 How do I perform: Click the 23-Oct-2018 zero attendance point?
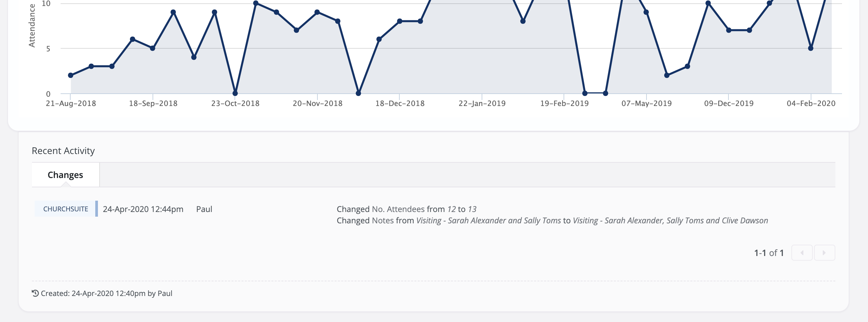coord(235,93)
